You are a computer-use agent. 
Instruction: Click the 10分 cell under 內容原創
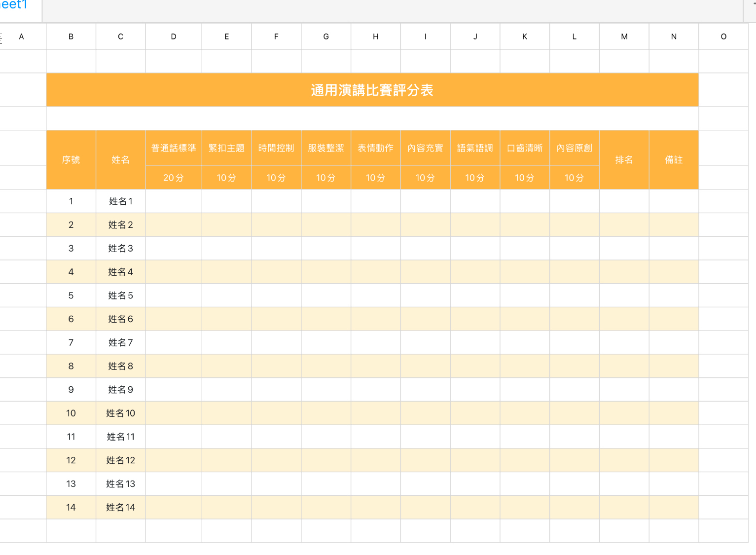point(575,178)
